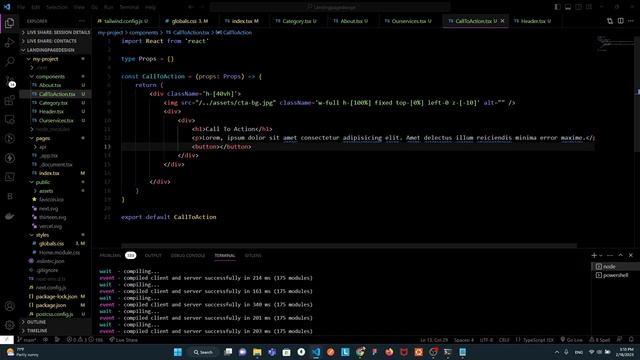The width and height of the screenshot is (640, 360).
Task: Click the Live Share status bar item
Action: pos(123,340)
